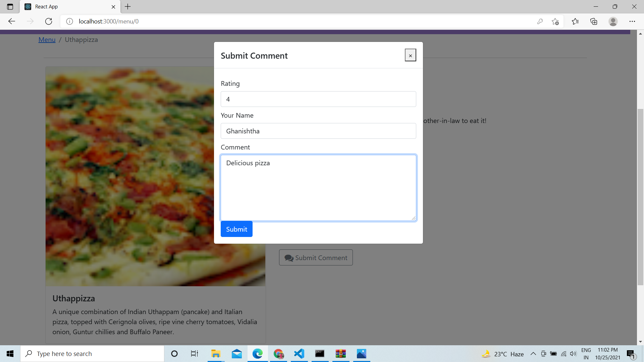Click the page vertical scrollbar thumb
The width and height of the screenshot is (644, 362).
pyautogui.click(x=640, y=197)
